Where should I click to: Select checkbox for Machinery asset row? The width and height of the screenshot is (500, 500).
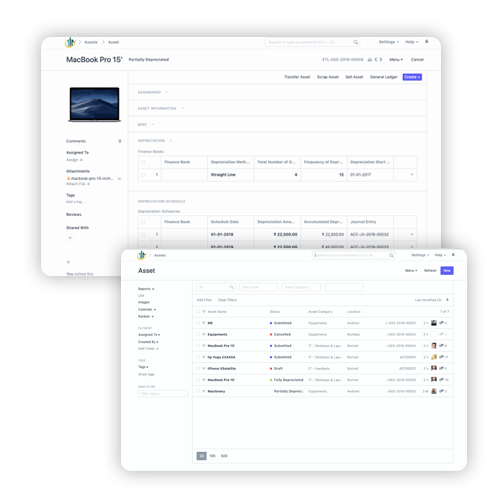pyautogui.click(x=198, y=391)
